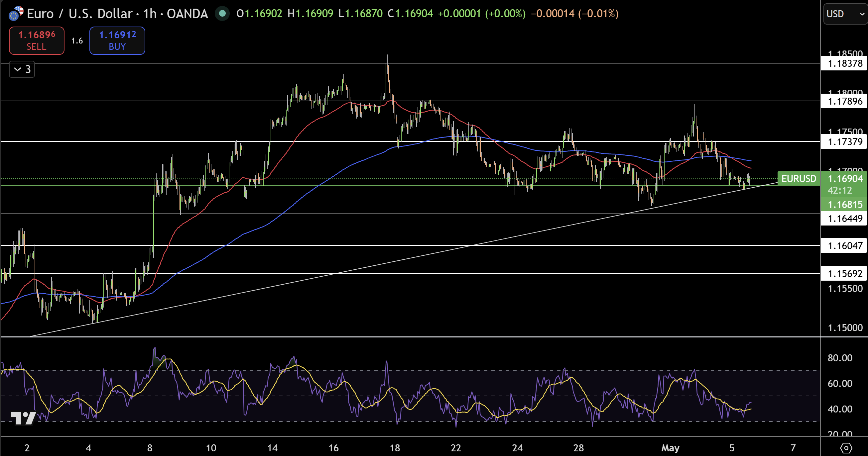Click the RSI 80.00 axis label

point(840,358)
